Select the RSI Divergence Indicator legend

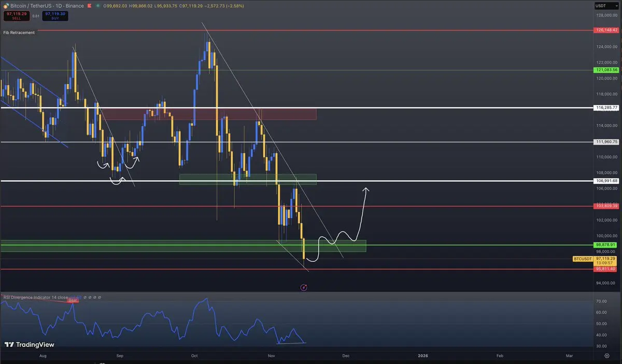(x=35, y=297)
